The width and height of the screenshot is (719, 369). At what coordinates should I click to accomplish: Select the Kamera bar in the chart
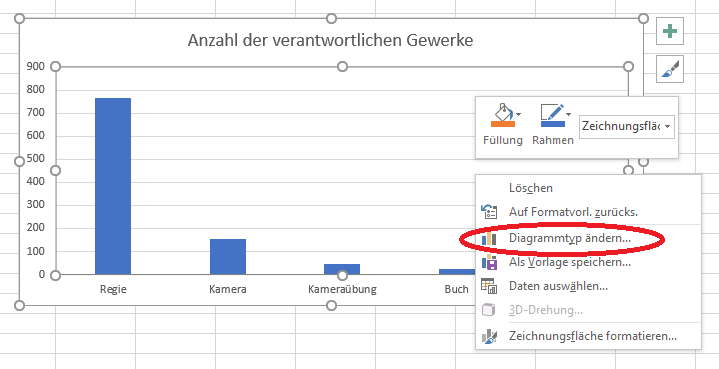pyautogui.click(x=228, y=257)
